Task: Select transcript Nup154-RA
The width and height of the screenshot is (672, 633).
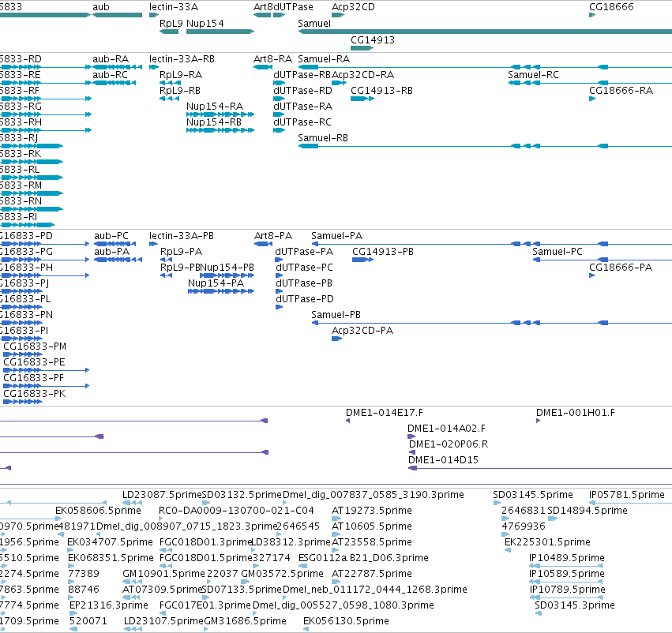Action: [x=215, y=106]
